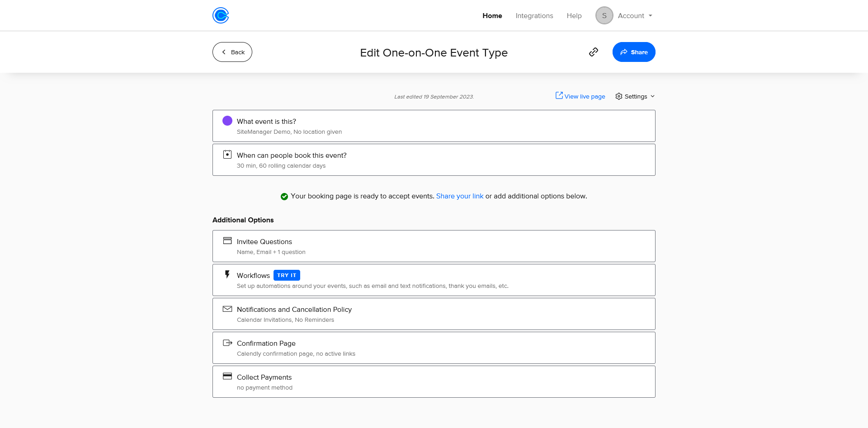This screenshot has height=428, width=868.
Task: Open Integrations in top navigation
Action: [x=534, y=15]
